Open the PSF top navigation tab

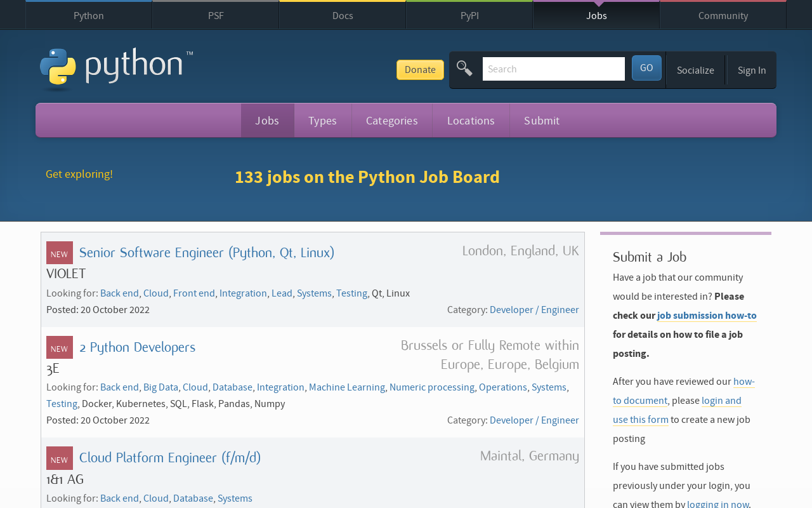(x=216, y=15)
